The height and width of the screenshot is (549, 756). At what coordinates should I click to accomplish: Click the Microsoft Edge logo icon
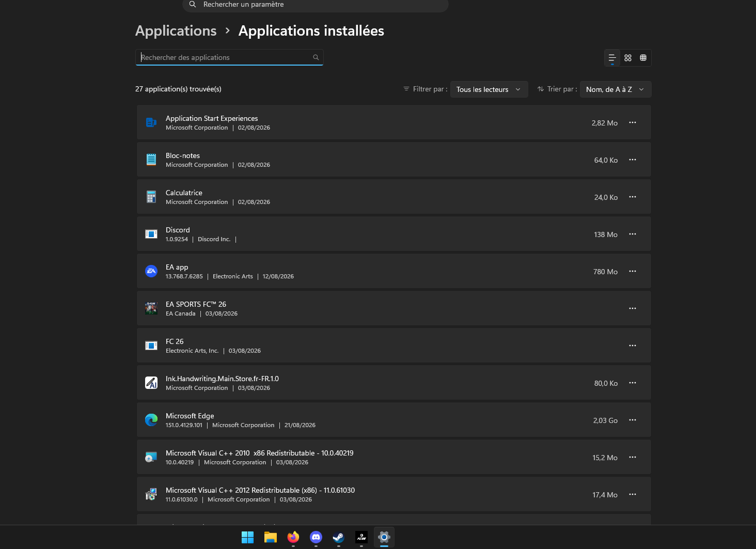coord(151,420)
